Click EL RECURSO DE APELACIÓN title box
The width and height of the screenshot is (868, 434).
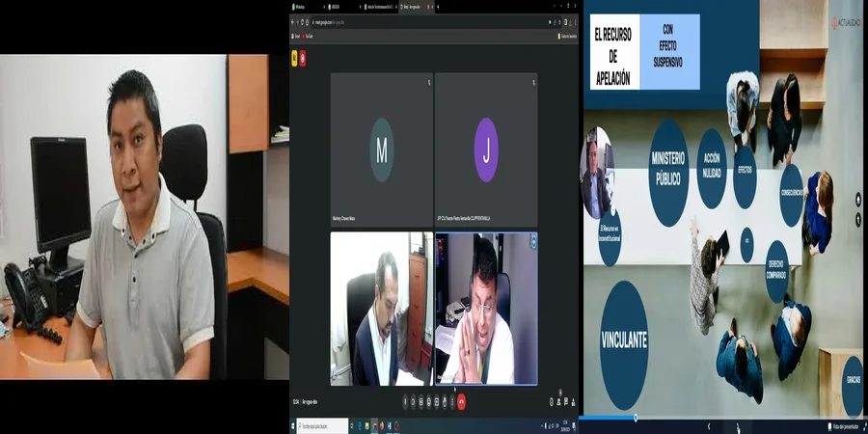pos(614,51)
